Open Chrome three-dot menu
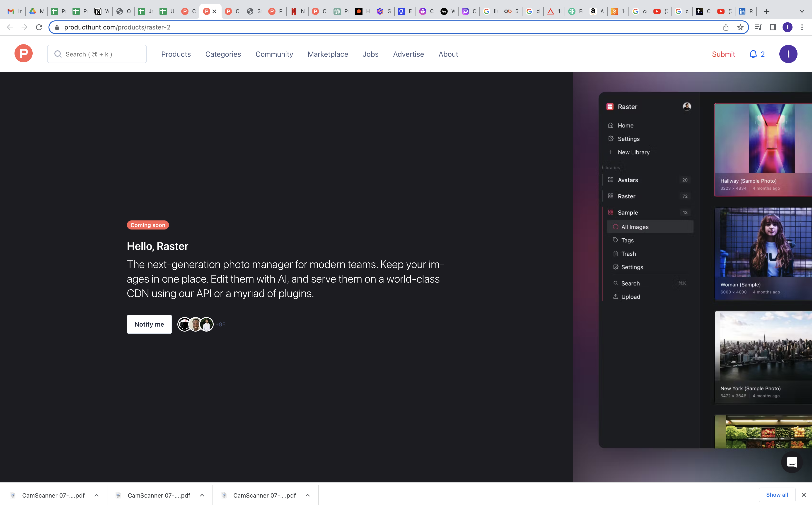 tap(802, 27)
